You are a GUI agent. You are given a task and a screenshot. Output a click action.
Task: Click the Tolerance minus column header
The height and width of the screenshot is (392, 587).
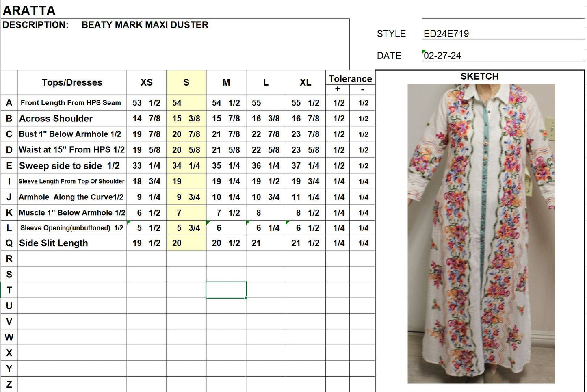[362, 89]
